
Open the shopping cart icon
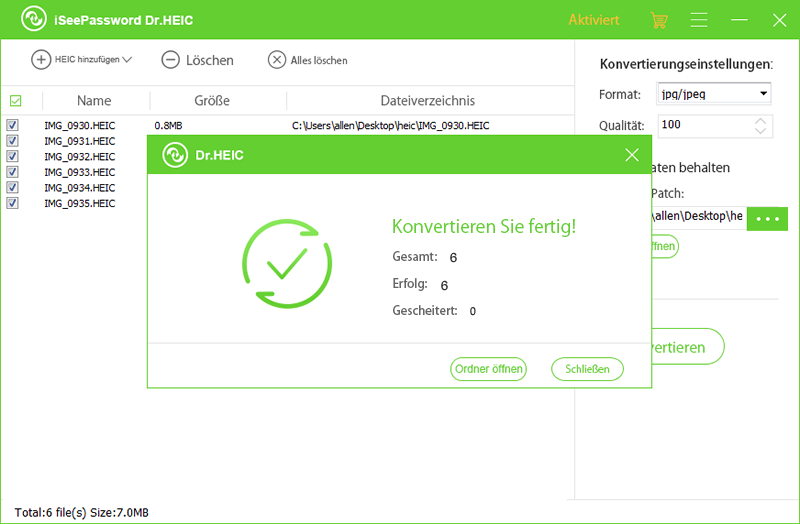(659, 20)
